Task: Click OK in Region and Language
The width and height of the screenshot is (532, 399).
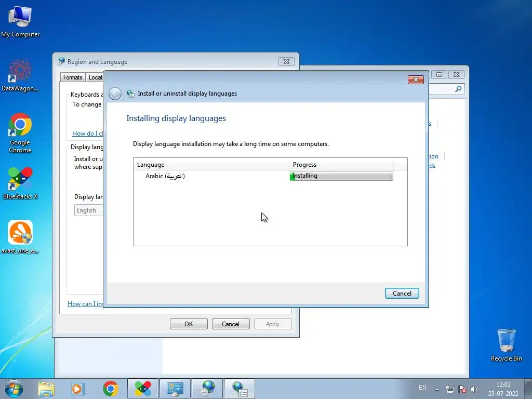Action: click(x=189, y=324)
